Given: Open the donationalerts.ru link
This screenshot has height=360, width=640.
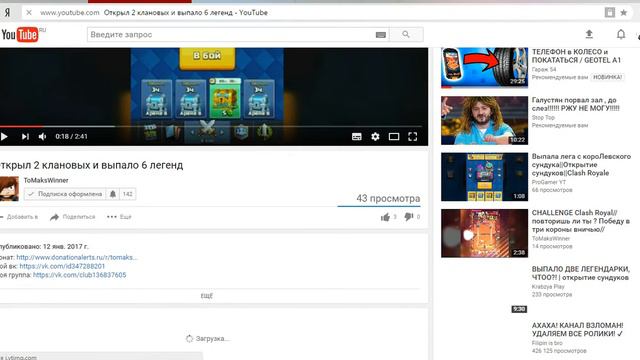Looking at the screenshot, I should [x=77, y=257].
